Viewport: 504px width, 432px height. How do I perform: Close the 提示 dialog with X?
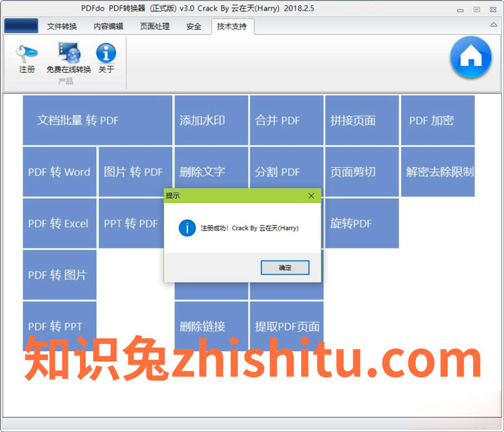[311, 196]
